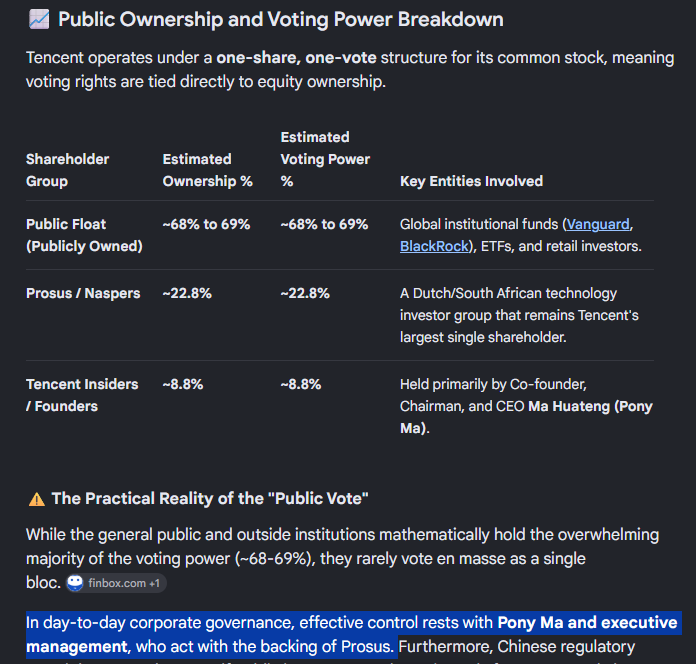
Task: Click the Key Entities Involved header
Action: click(x=471, y=181)
